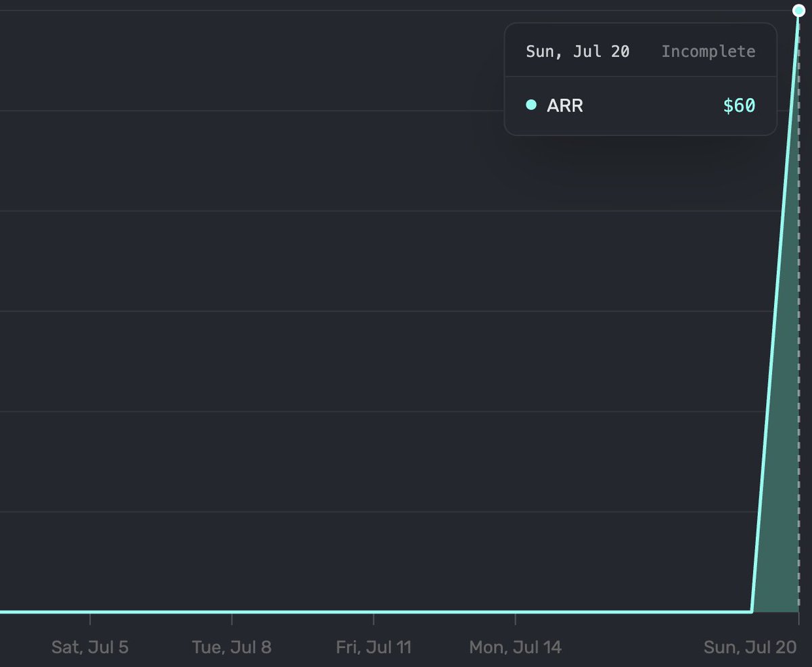812x667 pixels.
Task: Expand the tooltip card for more details
Action: [x=641, y=78]
